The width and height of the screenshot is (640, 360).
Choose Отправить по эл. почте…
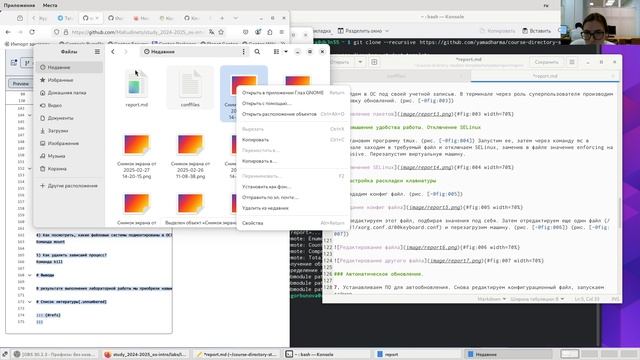[x=293, y=197]
